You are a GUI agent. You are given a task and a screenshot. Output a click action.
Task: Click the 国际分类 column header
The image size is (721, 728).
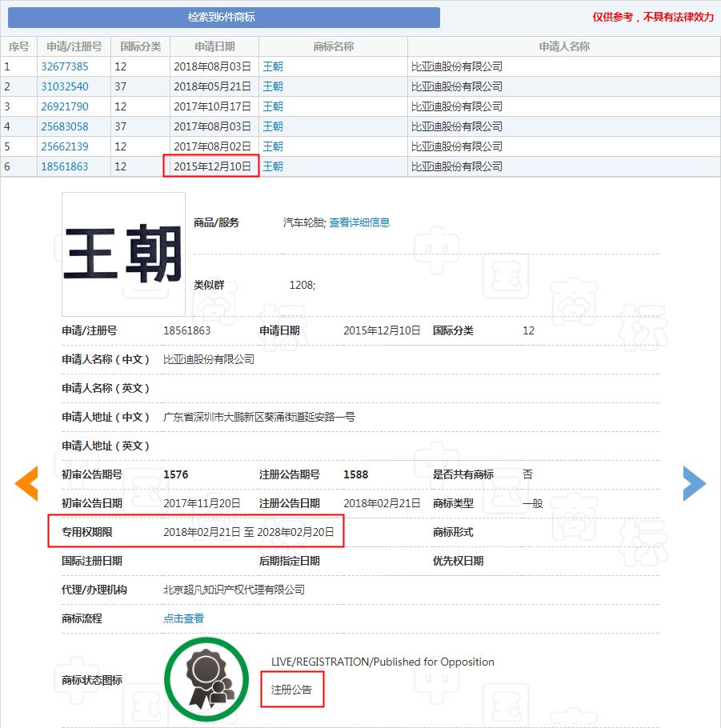pos(140,46)
